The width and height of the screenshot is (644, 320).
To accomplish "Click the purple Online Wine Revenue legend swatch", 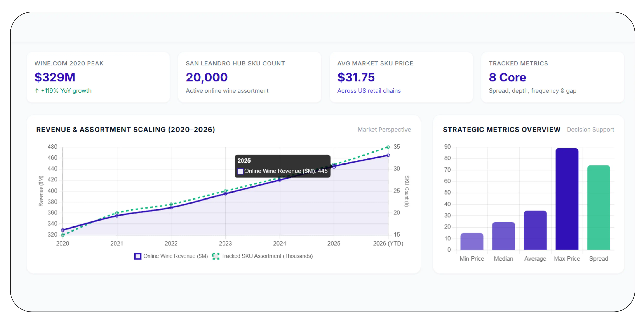I will [x=138, y=256].
